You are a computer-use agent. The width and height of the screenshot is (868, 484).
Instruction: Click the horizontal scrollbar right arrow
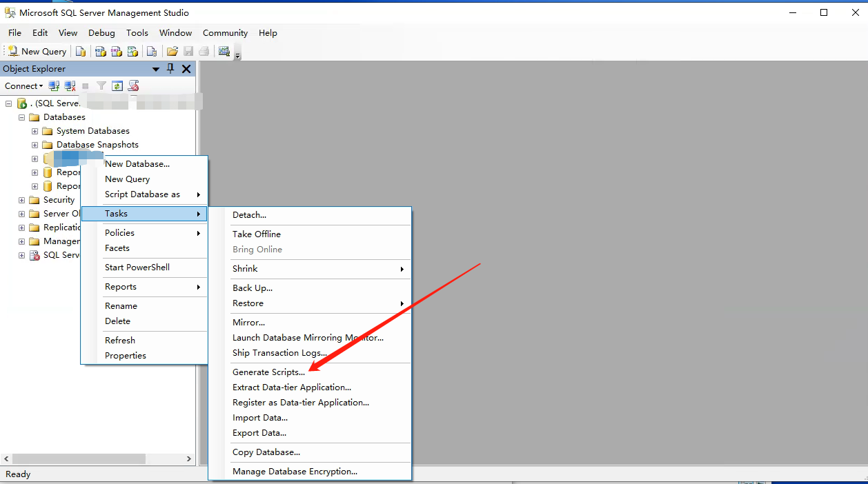[x=189, y=458]
